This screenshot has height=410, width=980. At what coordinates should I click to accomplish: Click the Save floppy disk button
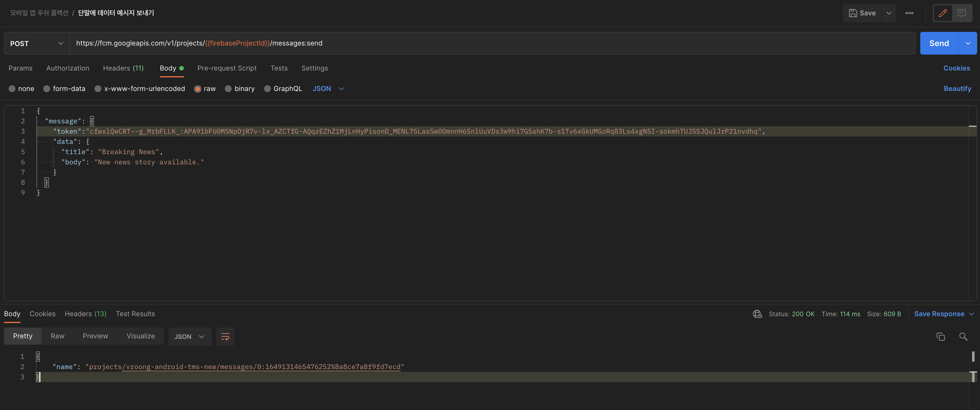(x=862, y=13)
